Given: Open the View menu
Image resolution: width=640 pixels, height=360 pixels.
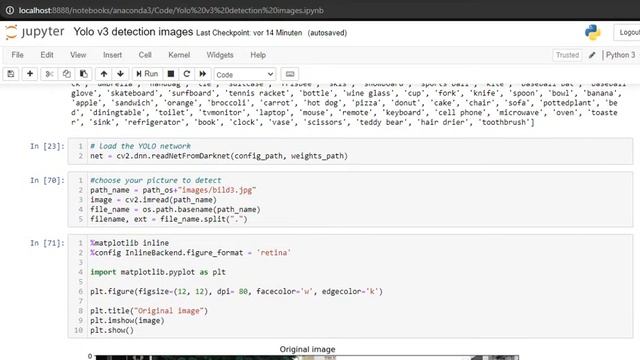Looking at the screenshot, I should [78, 55].
